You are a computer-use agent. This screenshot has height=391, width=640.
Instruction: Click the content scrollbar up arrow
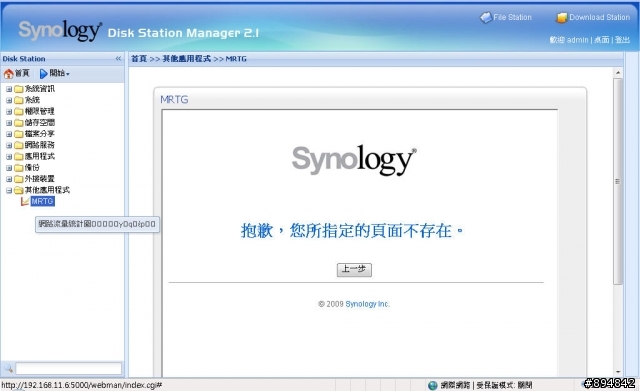618,73
